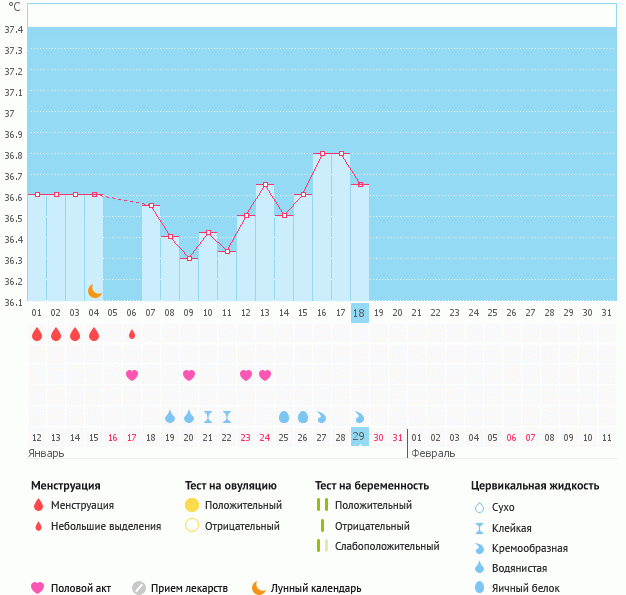
Task: Click the egg white icon on day 14
Action: tap(284, 416)
